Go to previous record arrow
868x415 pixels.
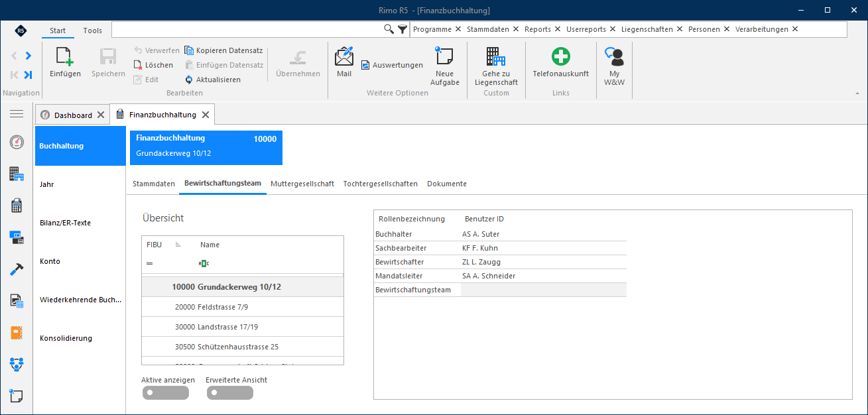15,56
